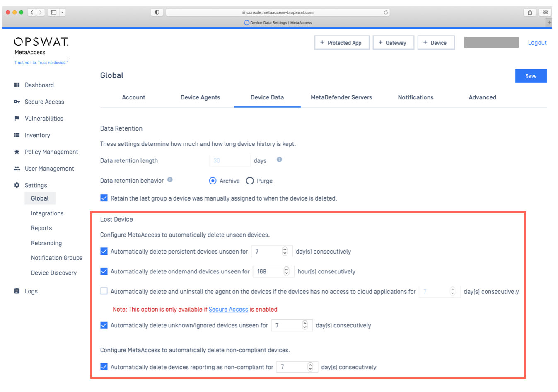This screenshot has height=392, width=558.
Task: Click the Vulnerabilities flag icon
Action: (x=17, y=118)
